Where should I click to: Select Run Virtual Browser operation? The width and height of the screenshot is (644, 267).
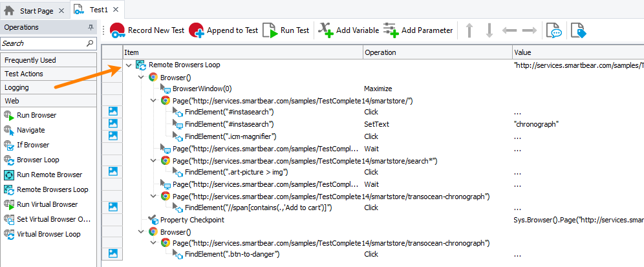pyautogui.click(x=41, y=204)
